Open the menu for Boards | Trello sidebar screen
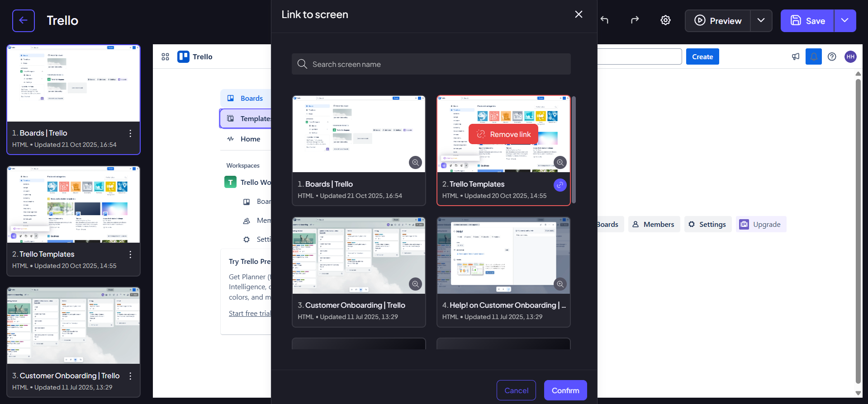The width and height of the screenshot is (868, 404). coord(130,133)
